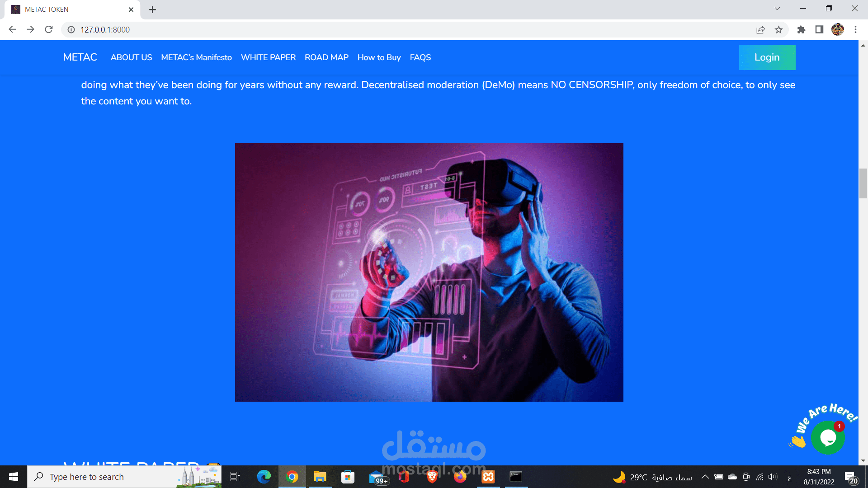This screenshot has height=488, width=868.
Task: Open Chrome profile avatar
Action: 837,30
